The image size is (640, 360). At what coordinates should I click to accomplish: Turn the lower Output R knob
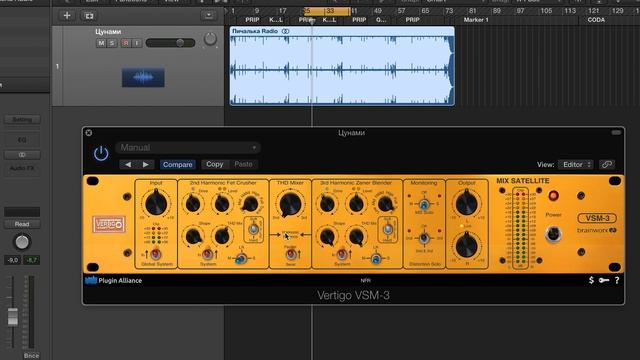click(466, 245)
